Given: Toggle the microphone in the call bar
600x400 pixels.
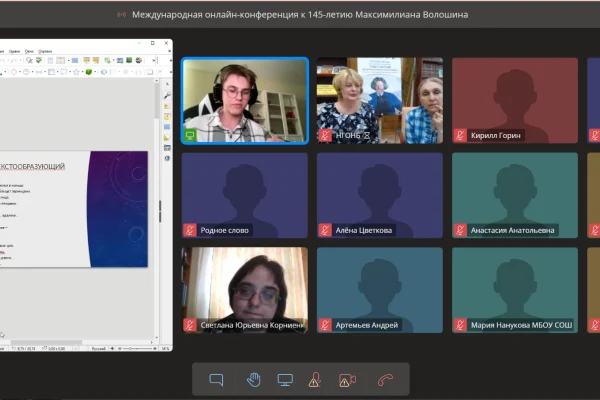Looking at the screenshot, I should point(314,380).
